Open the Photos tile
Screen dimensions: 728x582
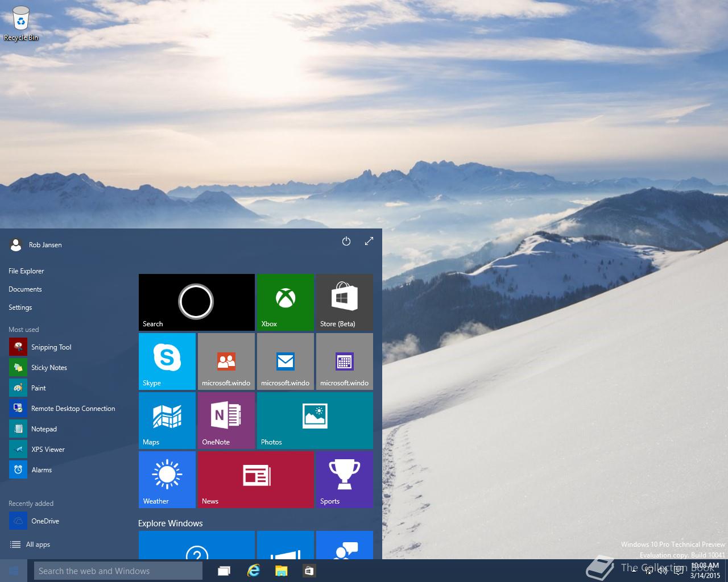click(315, 421)
